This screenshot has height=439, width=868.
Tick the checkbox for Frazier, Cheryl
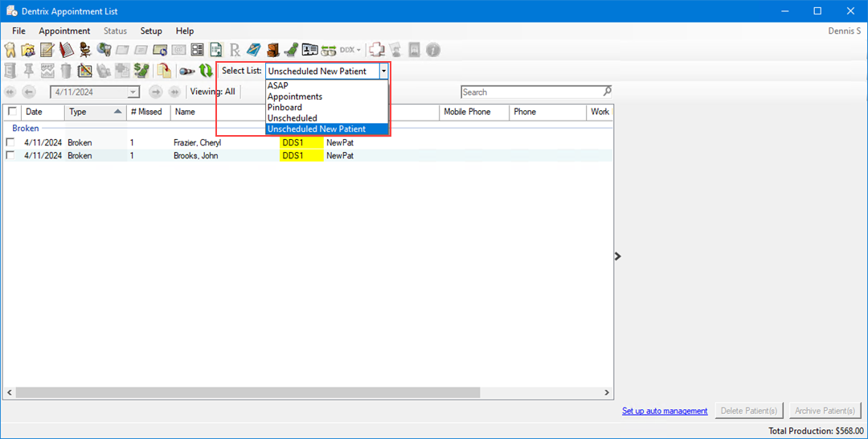tap(10, 142)
